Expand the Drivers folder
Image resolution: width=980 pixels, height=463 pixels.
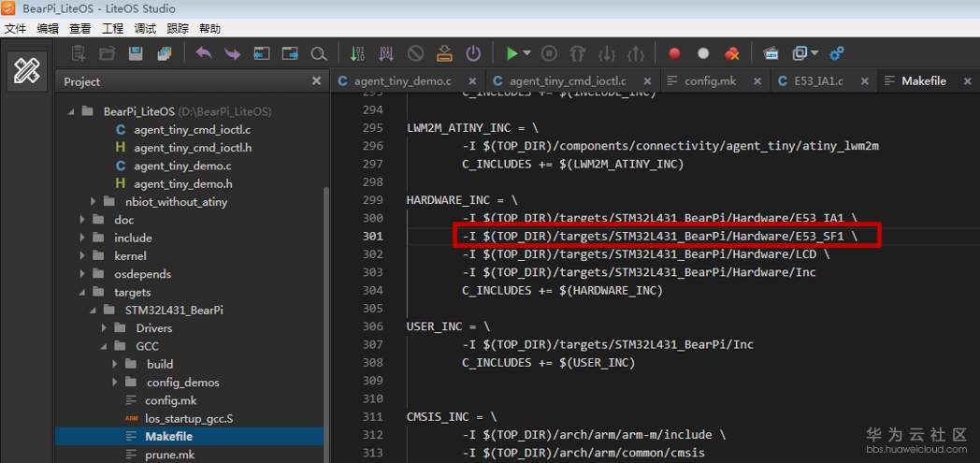[104, 328]
